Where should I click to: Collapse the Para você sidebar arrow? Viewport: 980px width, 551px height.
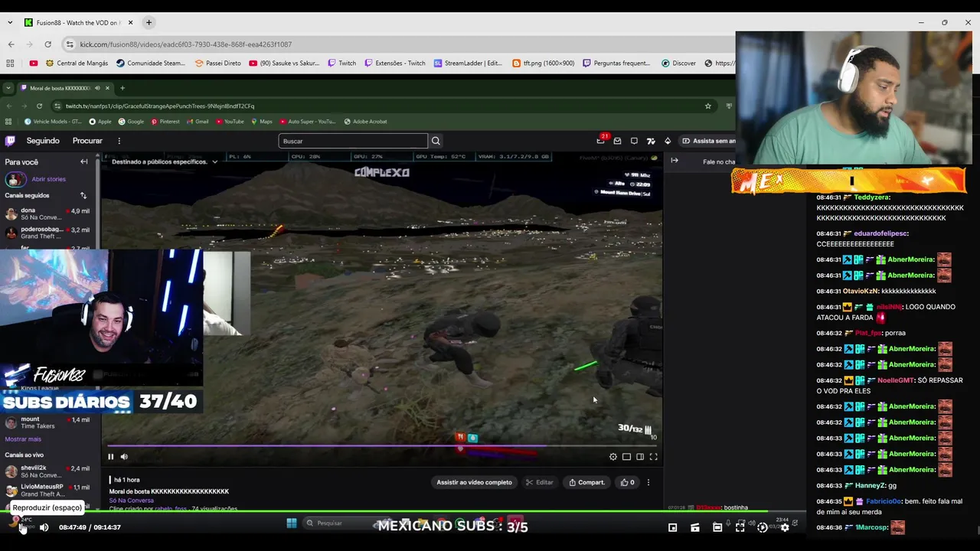(83, 161)
